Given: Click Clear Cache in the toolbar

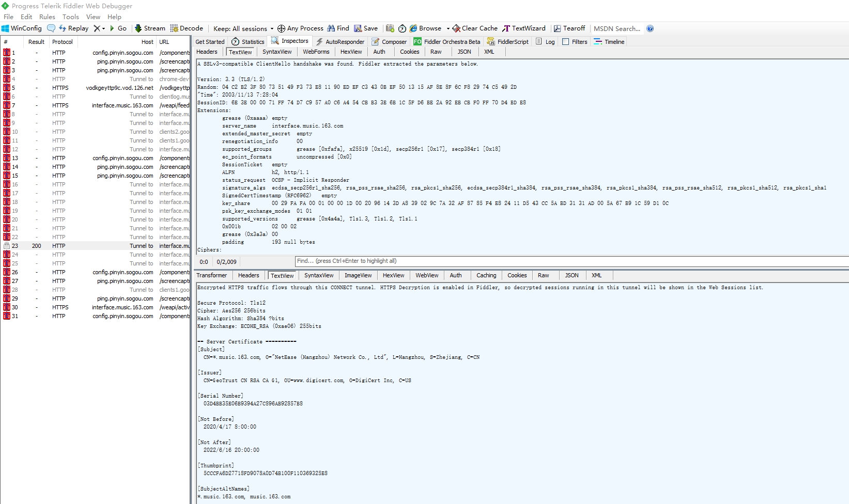Looking at the screenshot, I should click(x=475, y=28).
